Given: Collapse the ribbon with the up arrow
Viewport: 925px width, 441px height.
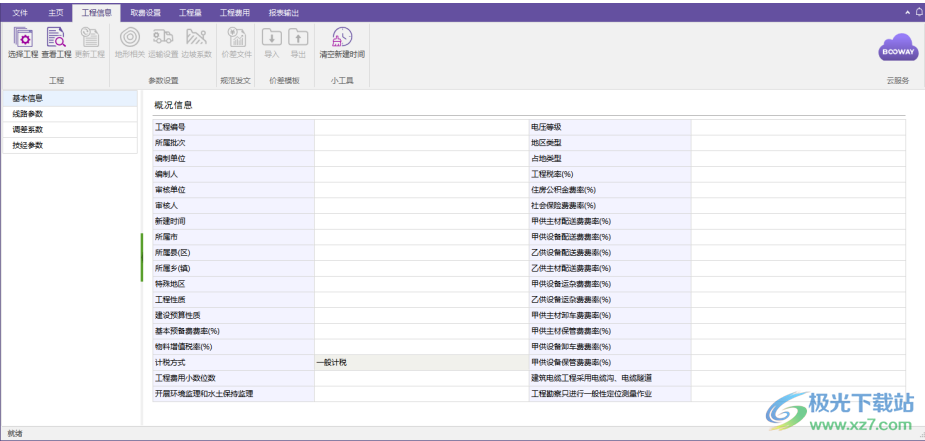Looking at the screenshot, I should [907, 12].
